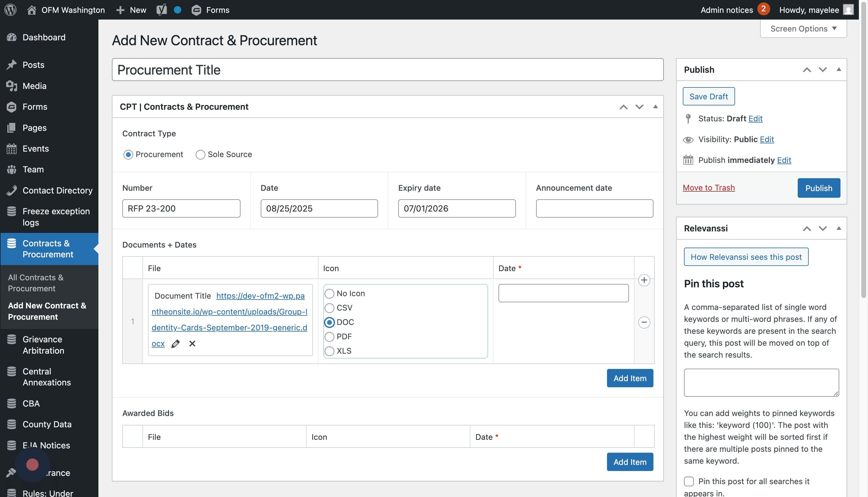The height and width of the screenshot is (497, 868).
Task: Choose the PDF icon option
Action: click(329, 337)
